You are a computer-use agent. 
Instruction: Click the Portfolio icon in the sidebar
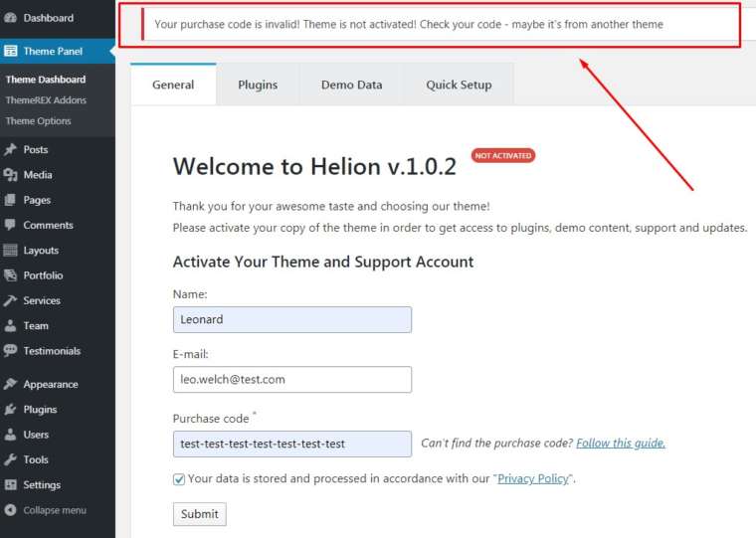click(11, 275)
